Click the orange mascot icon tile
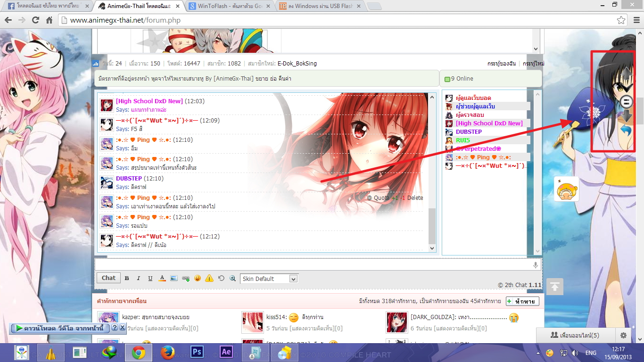Image resolution: width=644 pixels, height=362 pixels. pyautogui.click(x=566, y=189)
